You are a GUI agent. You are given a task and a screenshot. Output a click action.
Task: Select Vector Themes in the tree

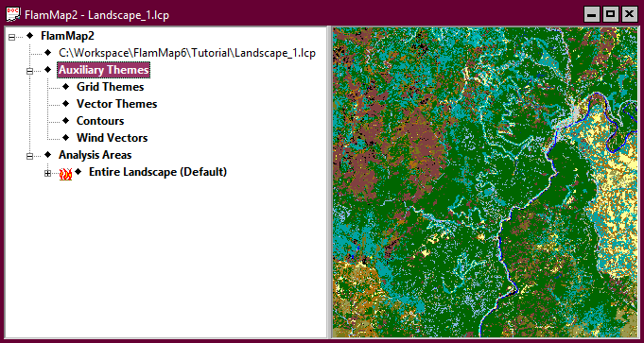(116, 104)
